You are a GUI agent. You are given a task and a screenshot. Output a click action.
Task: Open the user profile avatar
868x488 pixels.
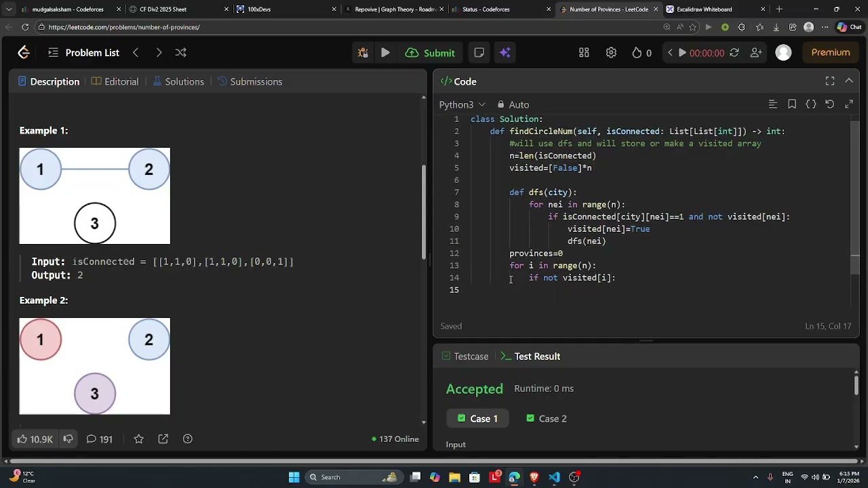point(783,53)
